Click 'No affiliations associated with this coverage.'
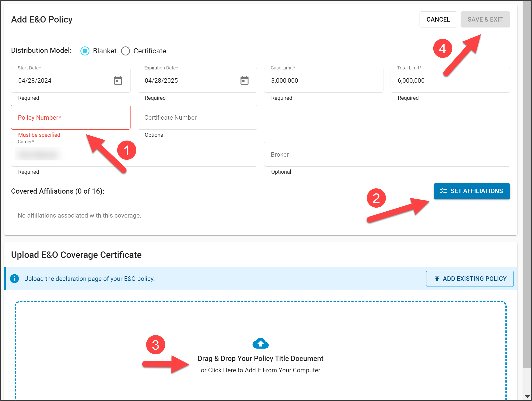The width and height of the screenshot is (532, 401). coord(79,215)
